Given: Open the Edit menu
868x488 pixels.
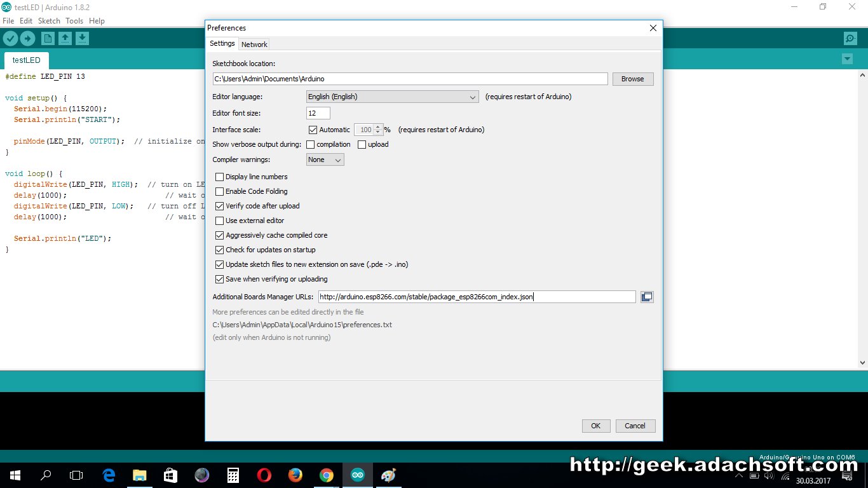Looking at the screenshot, I should coord(26,21).
